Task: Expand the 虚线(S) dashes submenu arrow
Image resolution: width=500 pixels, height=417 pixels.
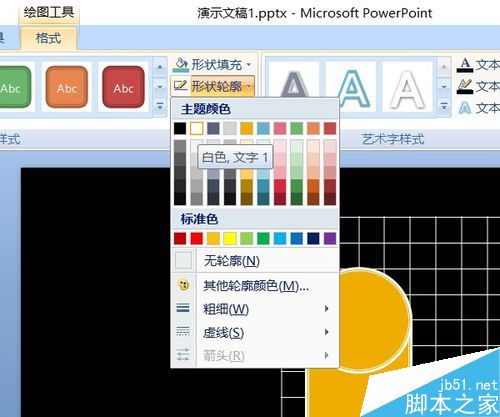Action: (327, 332)
